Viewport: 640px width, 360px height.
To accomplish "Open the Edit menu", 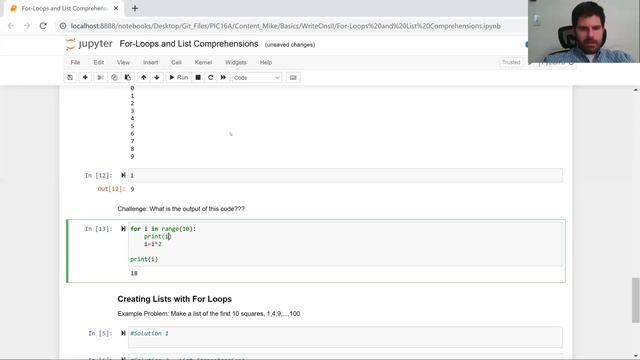I will click(x=99, y=62).
